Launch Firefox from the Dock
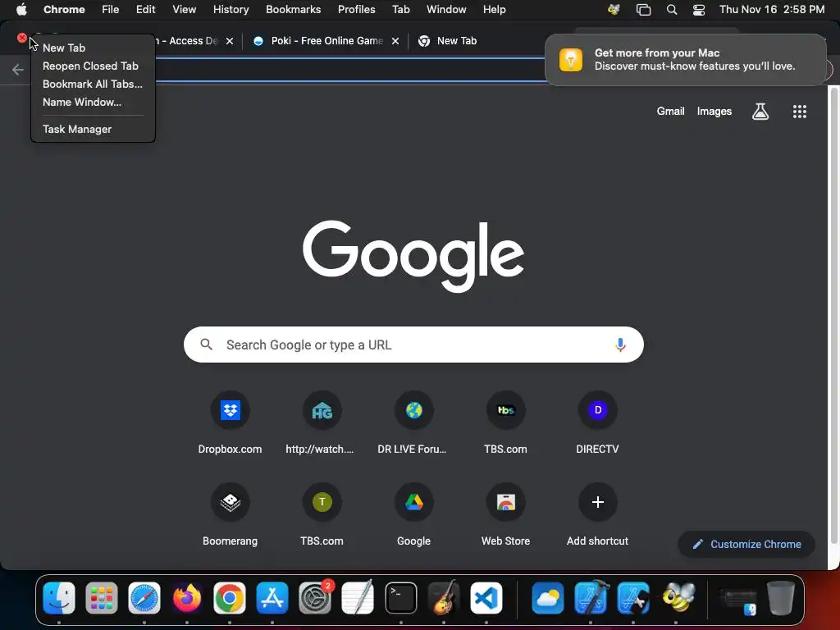This screenshot has height=630, width=840. tap(187, 598)
